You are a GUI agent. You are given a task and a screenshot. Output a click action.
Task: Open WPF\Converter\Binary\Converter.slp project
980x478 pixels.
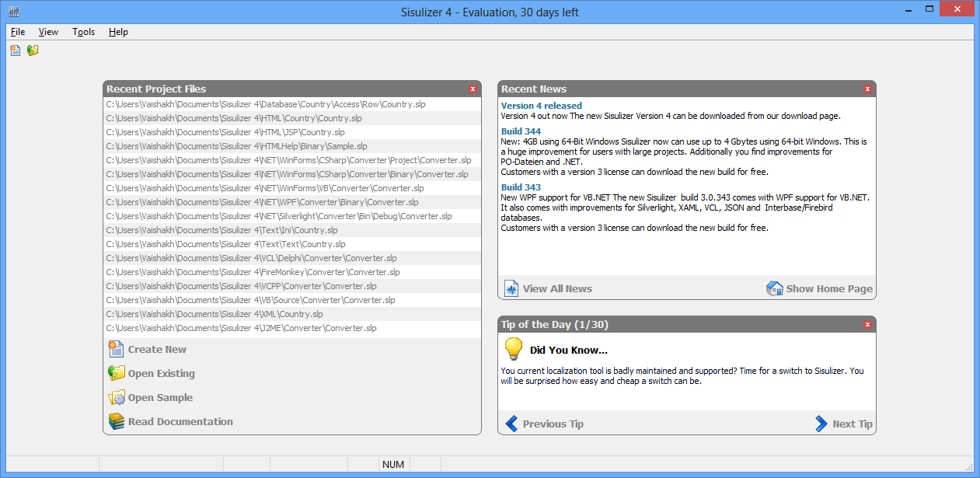292,202
